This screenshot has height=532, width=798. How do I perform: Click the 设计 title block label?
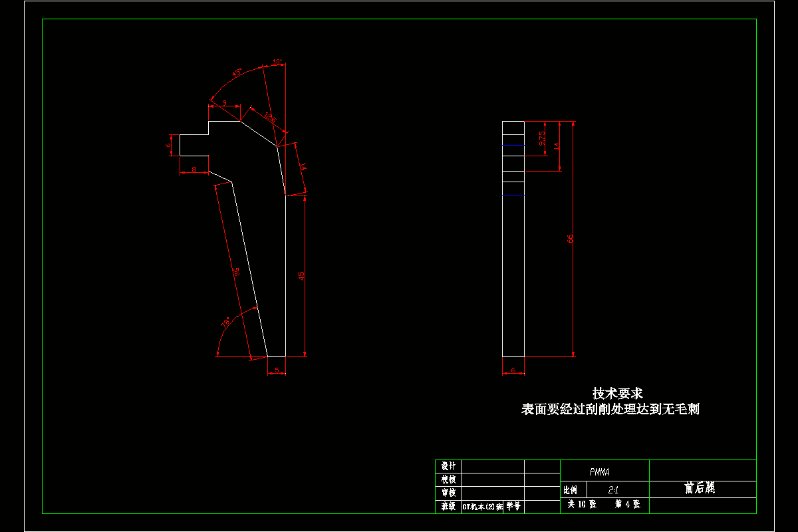(x=448, y=466)
